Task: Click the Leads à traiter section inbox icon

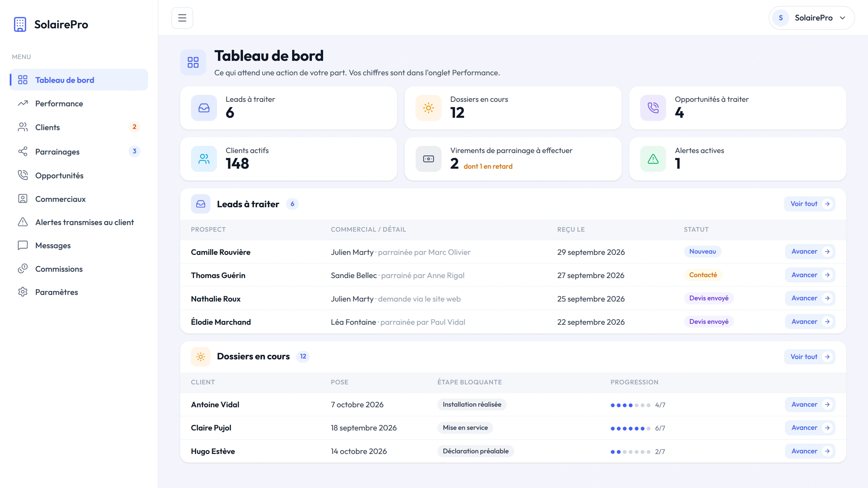Action: tap(200, 204)
